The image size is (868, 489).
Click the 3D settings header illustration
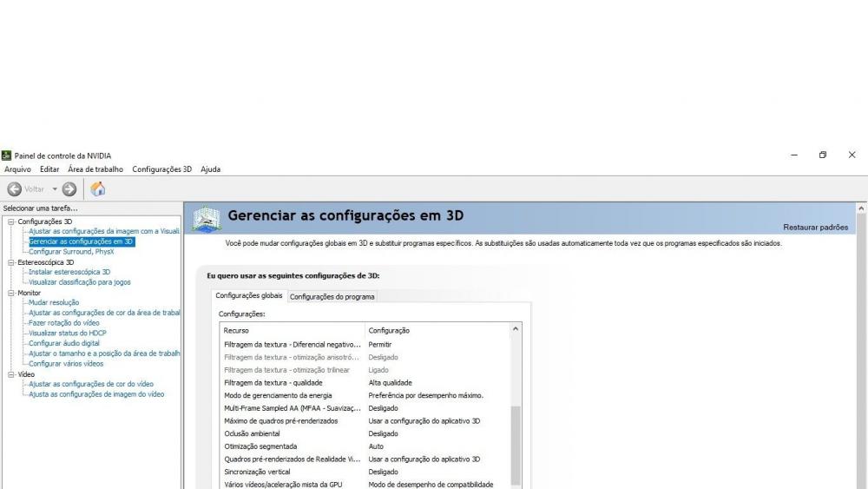coord(207,219)
